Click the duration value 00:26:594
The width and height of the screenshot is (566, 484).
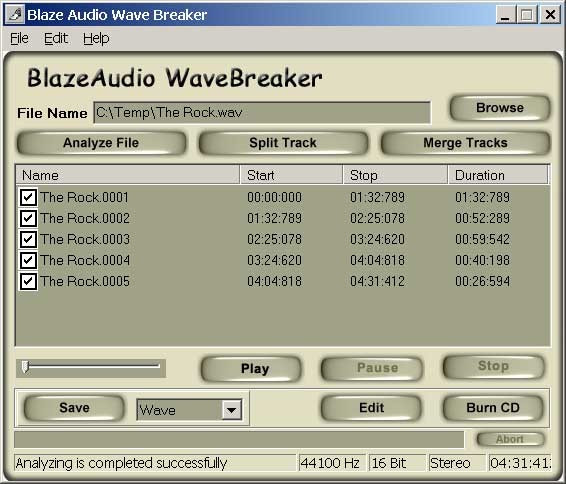pos(483,282)
